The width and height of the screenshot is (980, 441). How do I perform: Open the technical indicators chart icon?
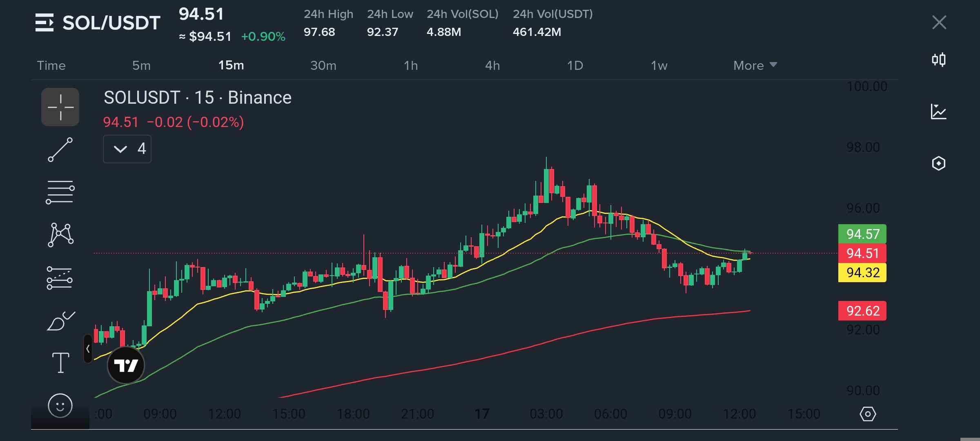938,111
